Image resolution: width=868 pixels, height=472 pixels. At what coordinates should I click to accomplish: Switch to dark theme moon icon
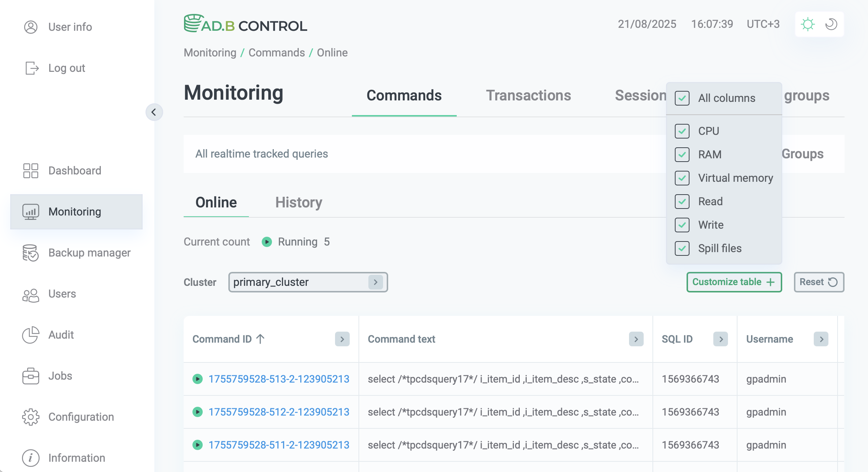831,25
